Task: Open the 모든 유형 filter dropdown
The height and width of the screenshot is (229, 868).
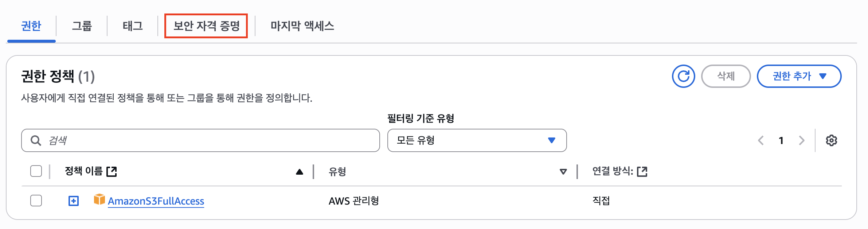Action: click(x=477, y=140)
